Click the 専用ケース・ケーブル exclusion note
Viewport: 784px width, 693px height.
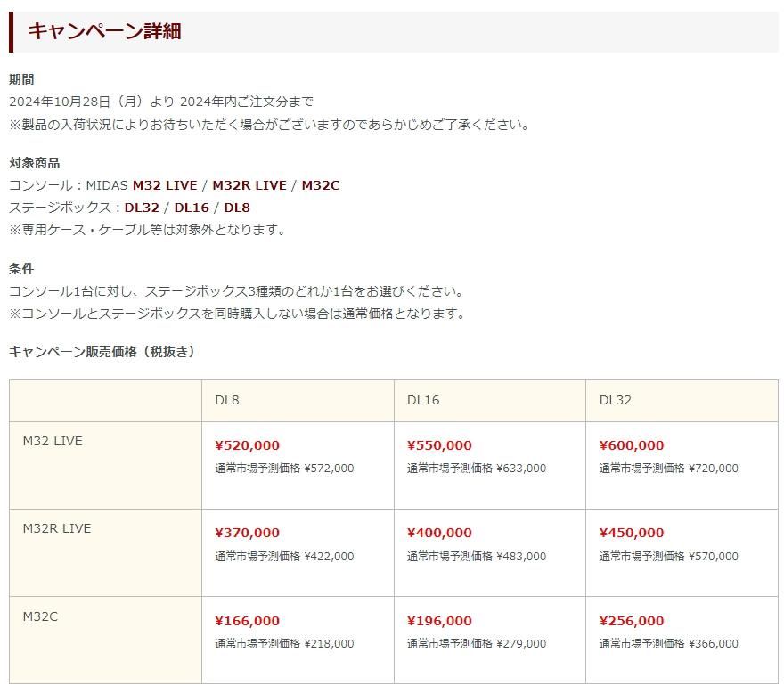(x=148, y=230)
